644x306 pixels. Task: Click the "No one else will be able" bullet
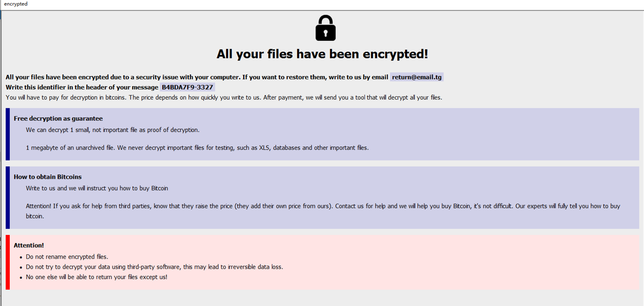tap(97, 277)
